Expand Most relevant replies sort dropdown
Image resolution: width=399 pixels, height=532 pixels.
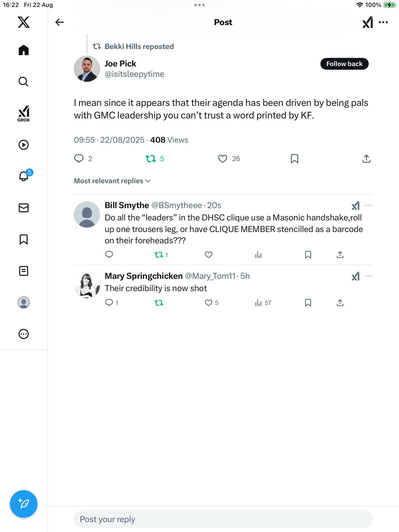(x=112, y=181)
